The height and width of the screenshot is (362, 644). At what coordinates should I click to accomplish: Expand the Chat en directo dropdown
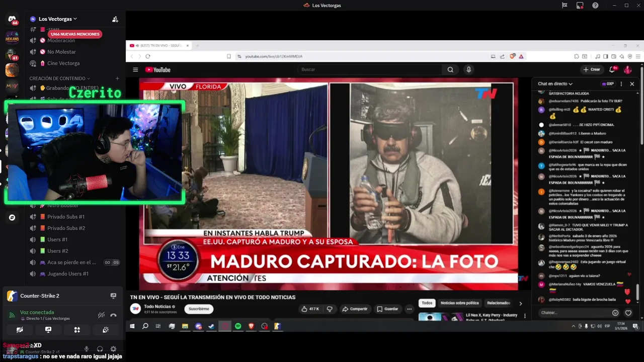click(555, 84)
